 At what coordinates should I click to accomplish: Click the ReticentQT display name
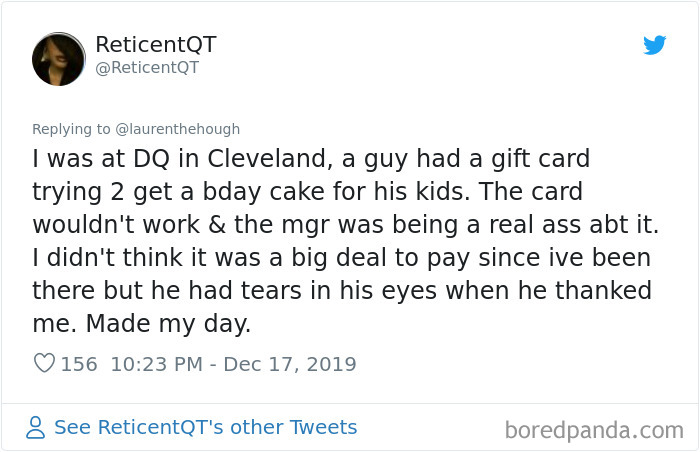click(x=155, y=44)
